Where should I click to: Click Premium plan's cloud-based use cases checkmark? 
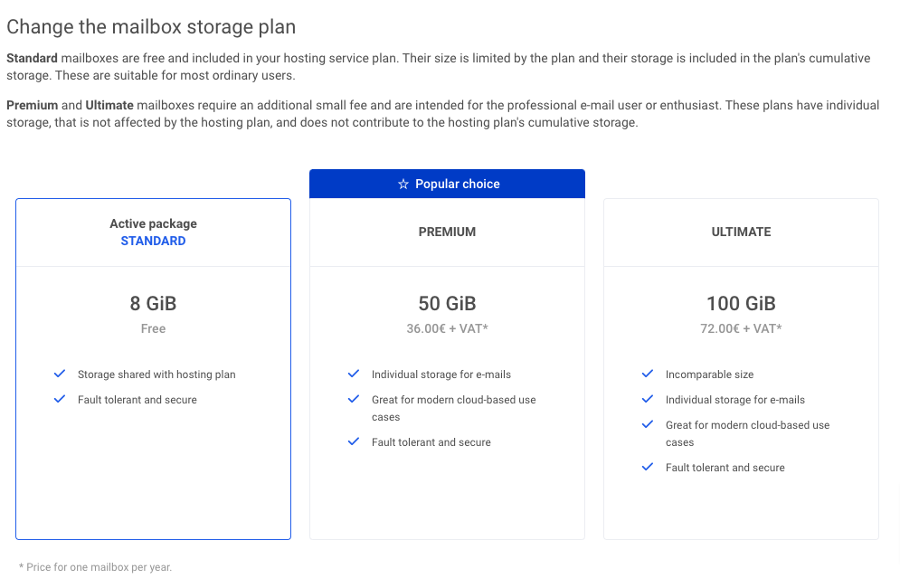coord(354,399)
